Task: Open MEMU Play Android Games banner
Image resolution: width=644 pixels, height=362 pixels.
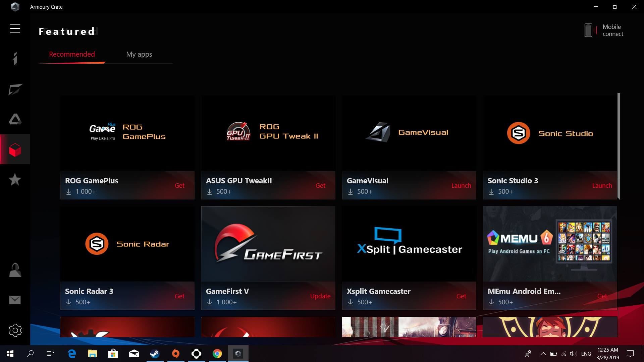Action: click(550, 244)
